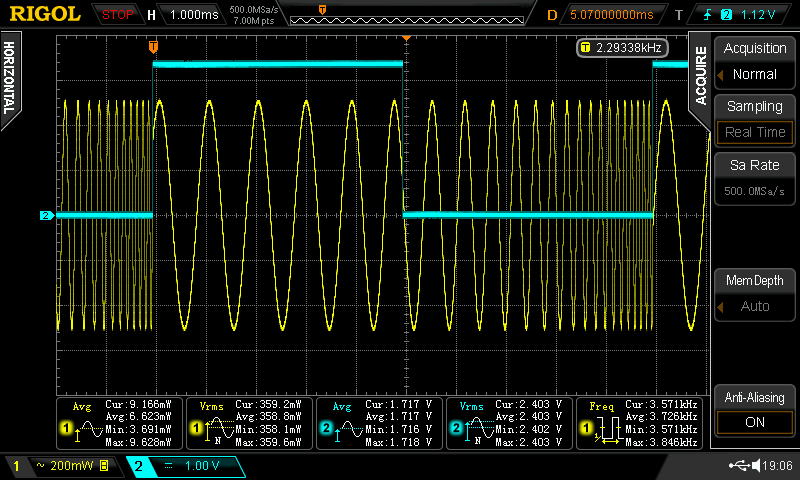Click the channel 1 badge in Vrms measurement
This screenshot has width=800, height=480.
pyautogui.click(x=196, y=428)
